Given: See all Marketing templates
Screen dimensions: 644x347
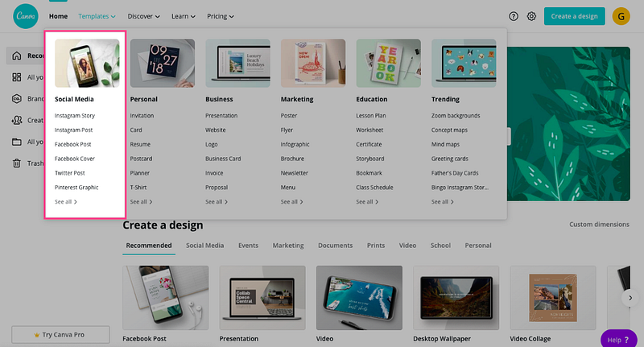Looking at the screenshot, I should 291,201.
